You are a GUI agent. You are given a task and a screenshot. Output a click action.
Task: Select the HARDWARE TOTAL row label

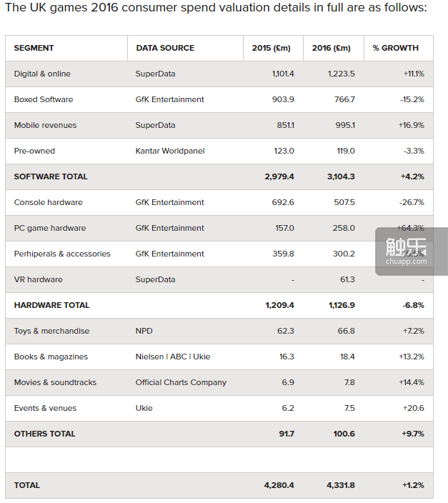[51, 305]
